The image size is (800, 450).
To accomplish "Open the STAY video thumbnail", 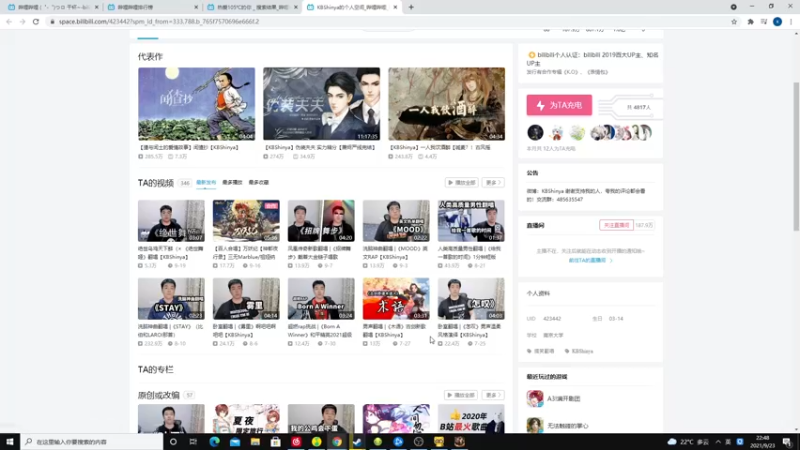I will coord(171,299).
